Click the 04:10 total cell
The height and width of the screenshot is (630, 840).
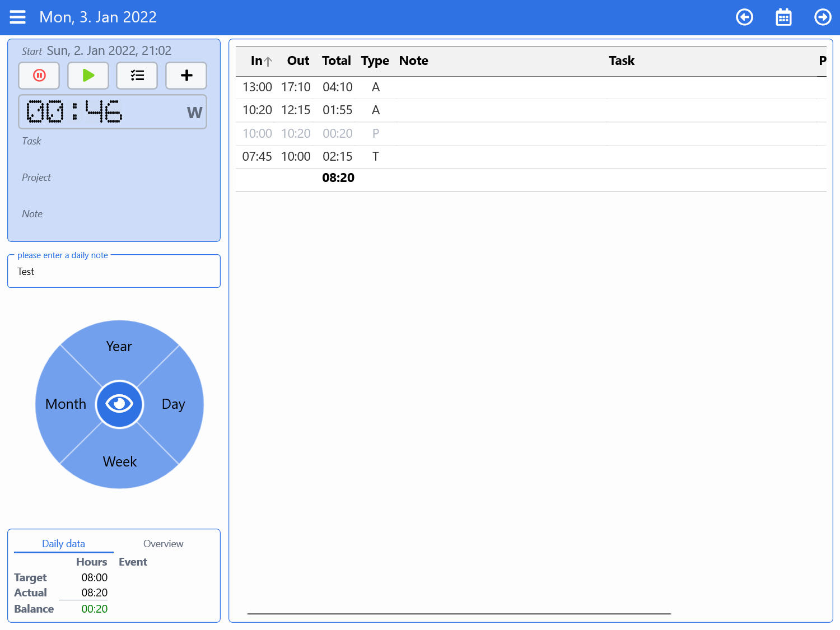(338, 87)
